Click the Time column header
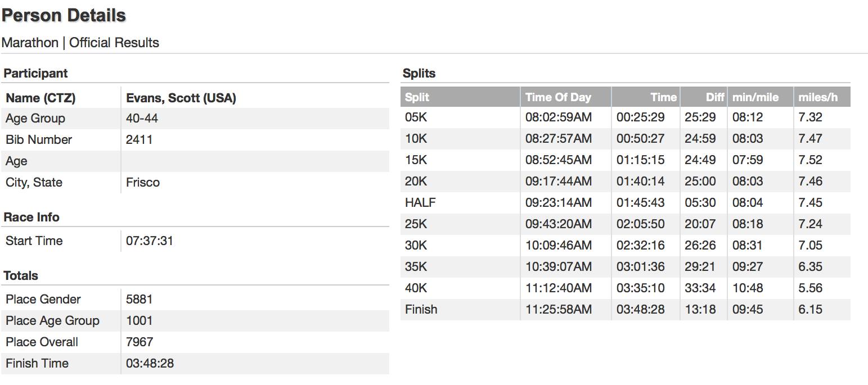 click(663, 97)
